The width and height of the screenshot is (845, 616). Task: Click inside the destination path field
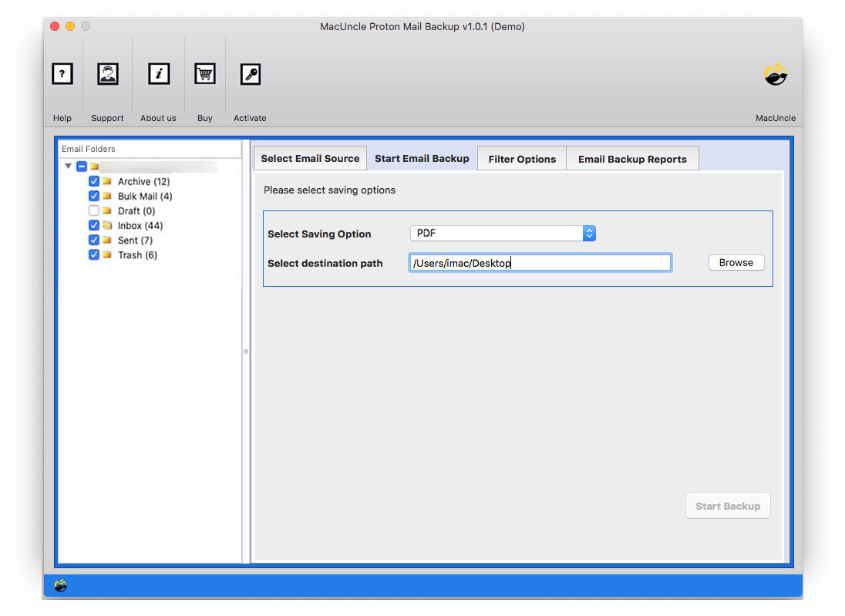pos(540,262)
